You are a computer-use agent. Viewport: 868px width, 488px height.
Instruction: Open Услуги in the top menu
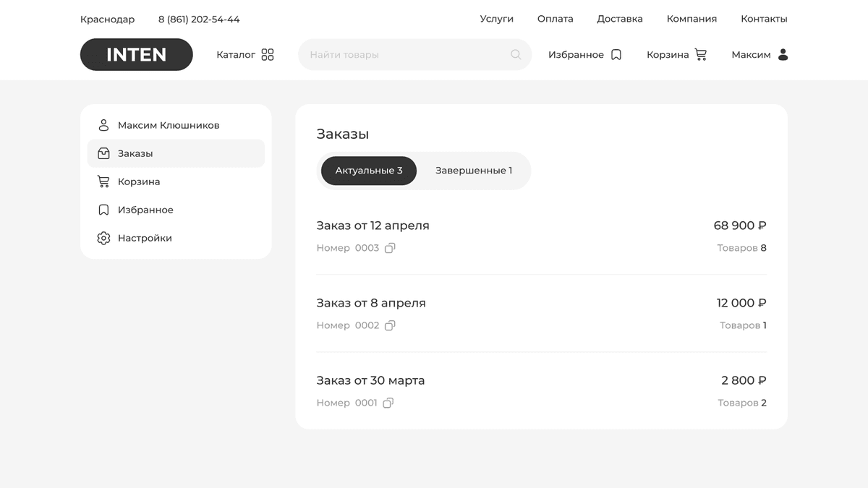496,19
